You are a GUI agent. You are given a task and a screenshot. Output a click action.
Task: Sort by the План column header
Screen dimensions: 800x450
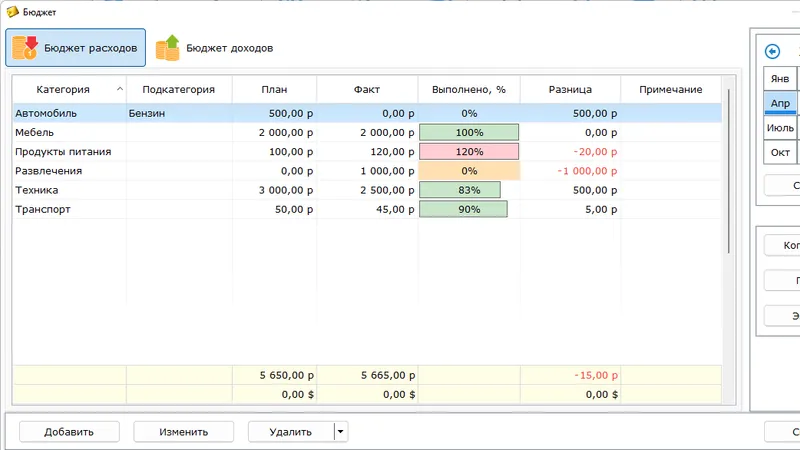tap(274, 89)
